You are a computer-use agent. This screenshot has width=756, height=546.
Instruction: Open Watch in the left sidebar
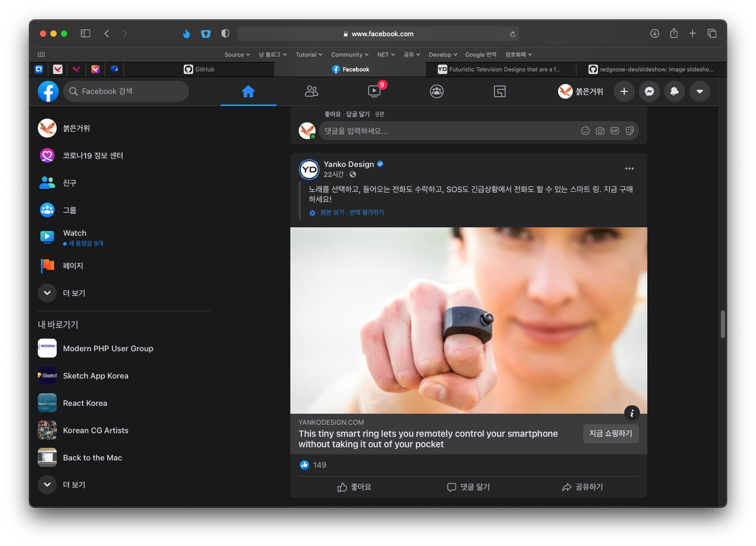click(x=124, y=237)
